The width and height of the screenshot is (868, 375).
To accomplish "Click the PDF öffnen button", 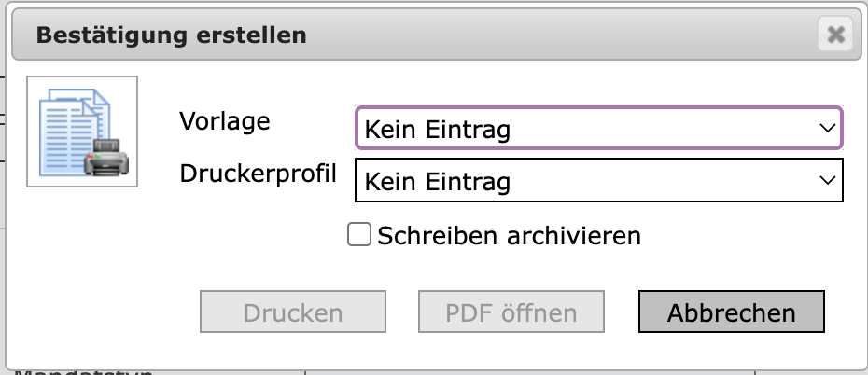I will 511,312.
